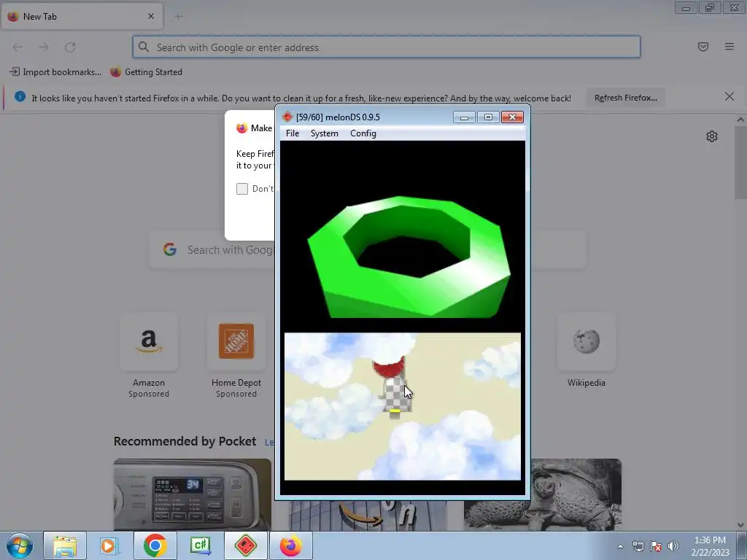Open the network tray icon
The height and width of the screenshot is (560, 747).
[638, 546]
